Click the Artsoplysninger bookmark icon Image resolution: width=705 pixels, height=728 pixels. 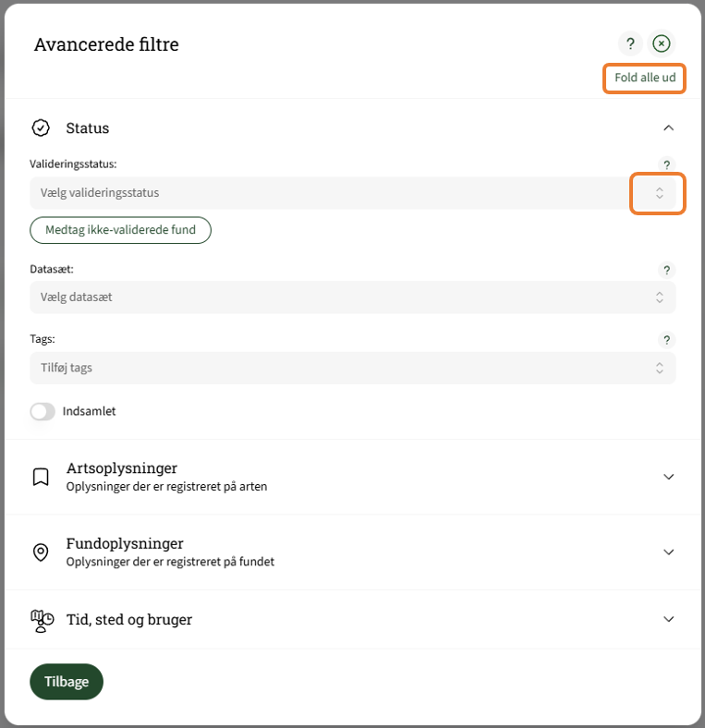tap(41, 477)
